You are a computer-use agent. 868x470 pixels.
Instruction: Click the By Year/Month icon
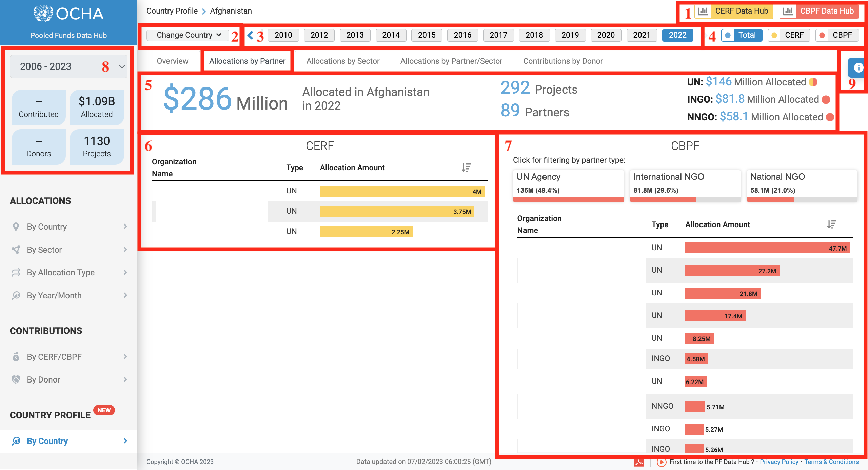(x=16, y=295)
